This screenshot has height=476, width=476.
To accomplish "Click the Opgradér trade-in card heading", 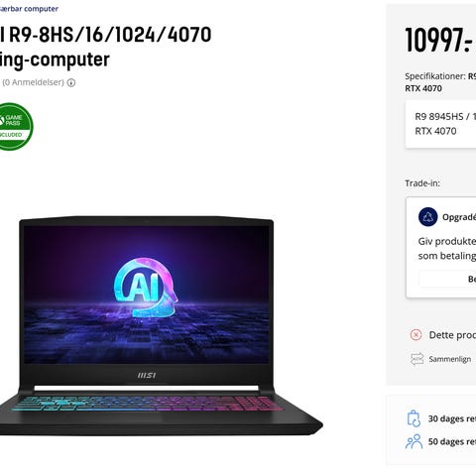I will tap(459, 217).
